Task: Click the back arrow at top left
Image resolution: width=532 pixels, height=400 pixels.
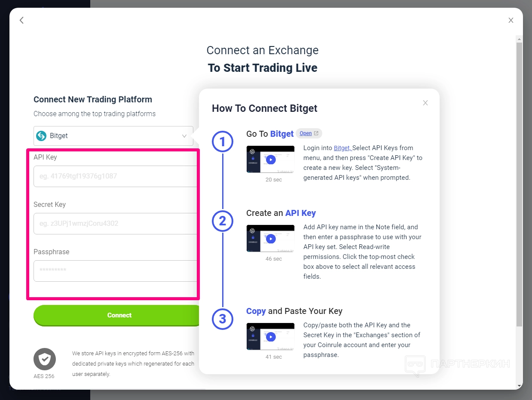Action: (x=22, y=20)
